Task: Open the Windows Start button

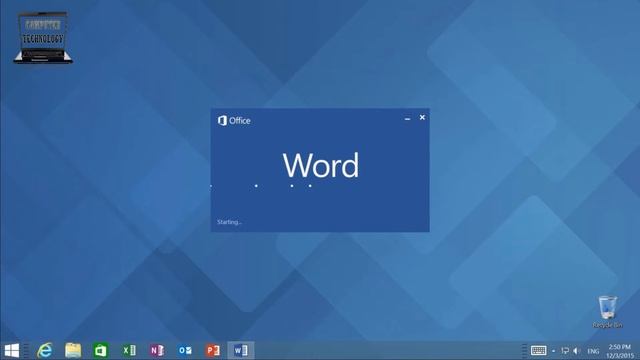Action: click(11, 350)
